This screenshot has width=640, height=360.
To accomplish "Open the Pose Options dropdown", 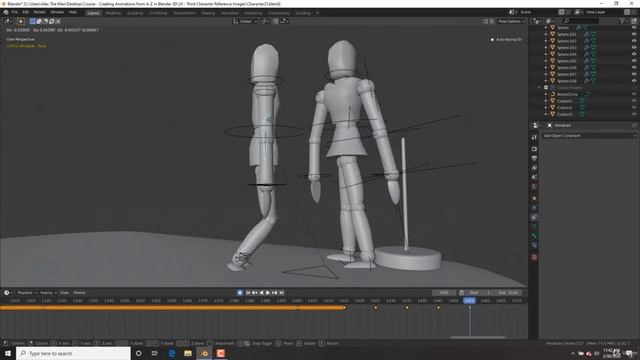I will (511, 21).
